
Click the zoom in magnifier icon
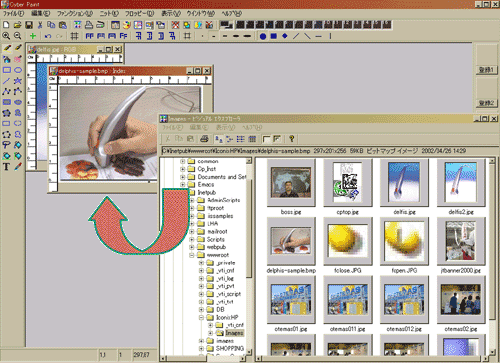(6, 36)
